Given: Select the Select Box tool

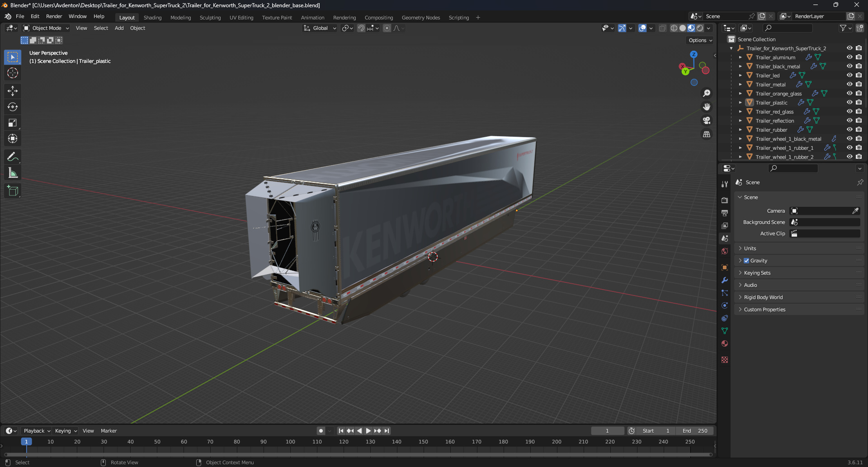Looking at the screenshot, I should [x=13, y=57].
